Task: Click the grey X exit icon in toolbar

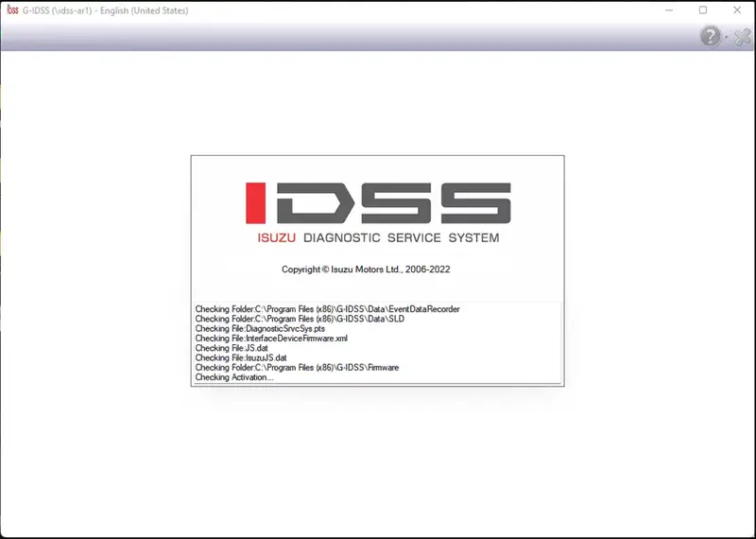Action: click(743, 37)
